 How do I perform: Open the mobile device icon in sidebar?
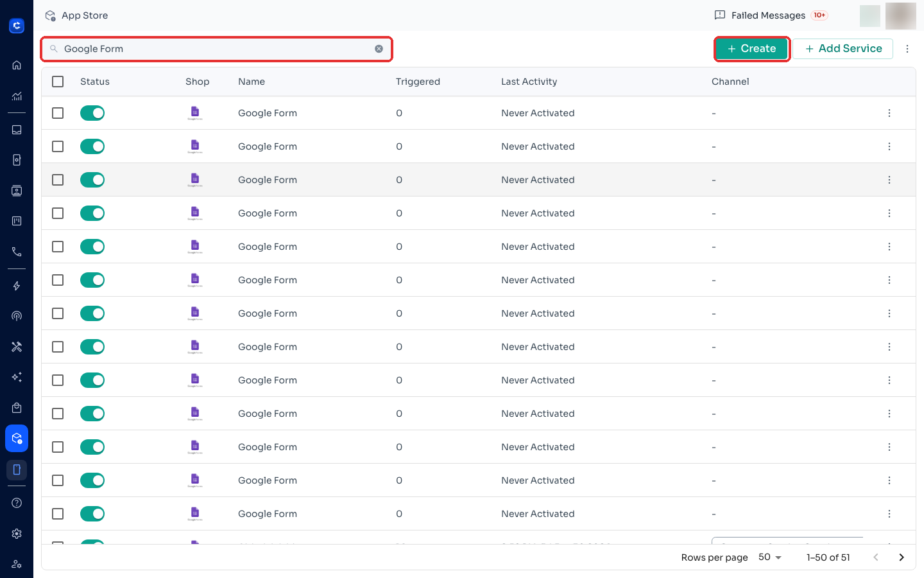pyautogui.click(x=17, y=469)
